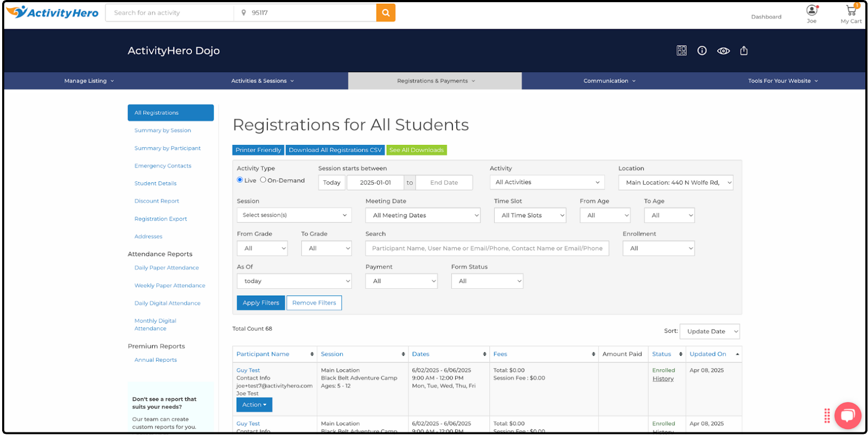Open the Main Location dropdown
The height and width of the screenshot is (436, 868).
[x=676, y=182]
